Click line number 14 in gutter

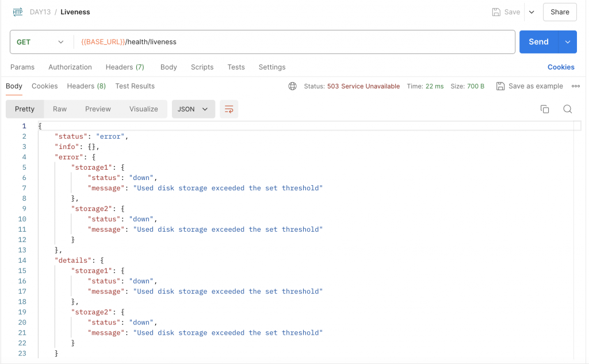click(x=22, y=260)
